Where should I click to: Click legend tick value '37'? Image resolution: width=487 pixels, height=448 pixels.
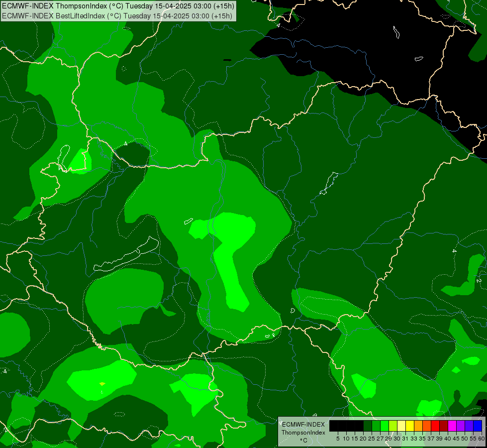[x=431, y=439]
